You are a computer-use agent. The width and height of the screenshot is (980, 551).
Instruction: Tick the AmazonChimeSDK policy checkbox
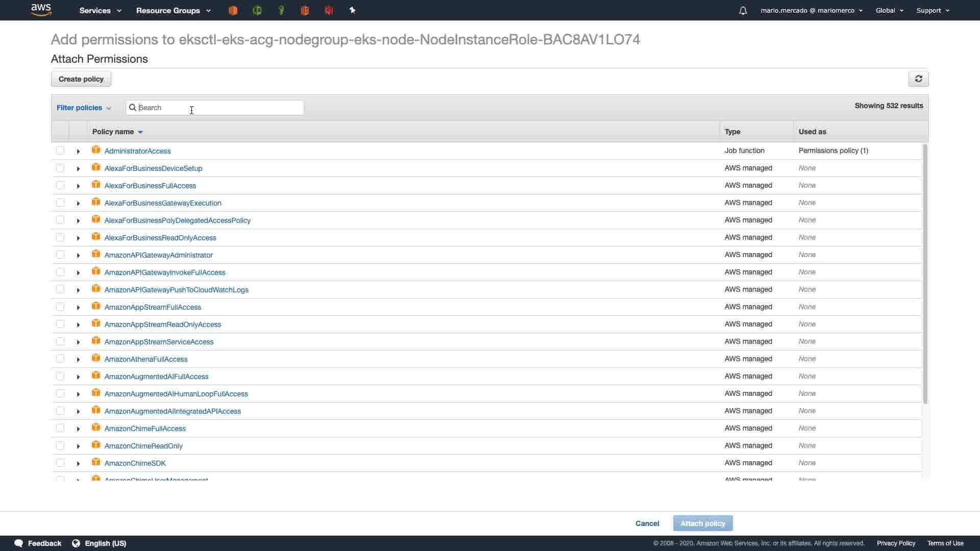(x=60, y=463)
